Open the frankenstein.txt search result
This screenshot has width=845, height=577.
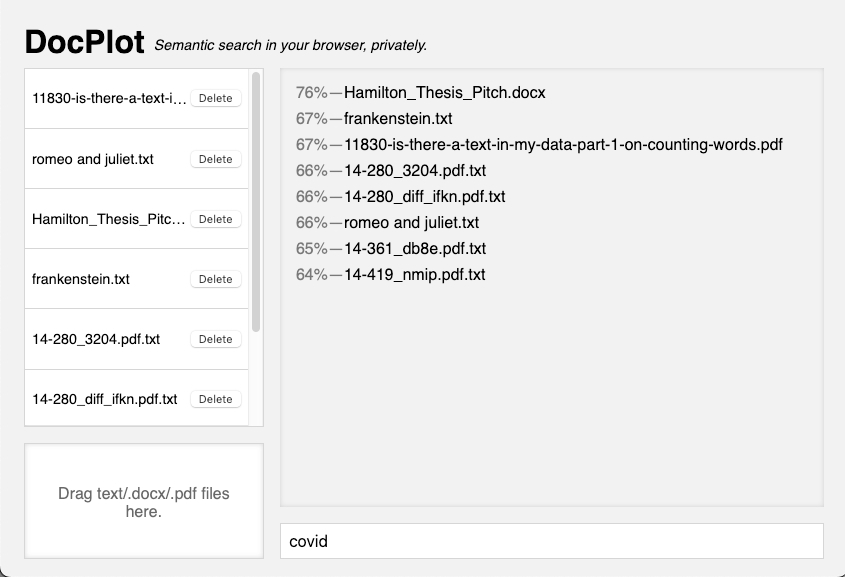point(398,119)
